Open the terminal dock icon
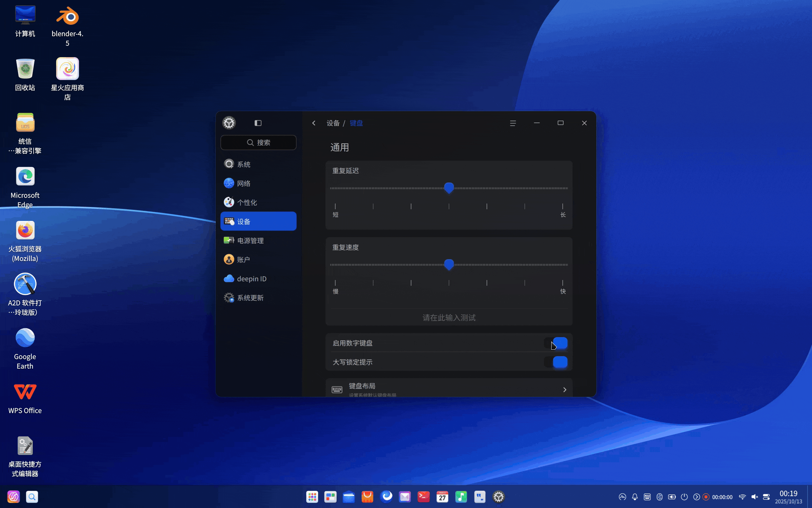 click(x=423, y=497)
